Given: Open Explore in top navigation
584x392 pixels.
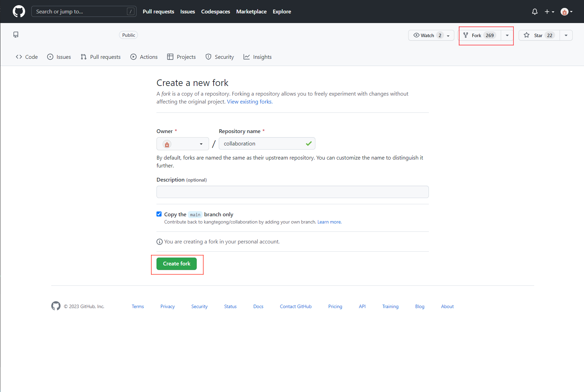Looking at the screenshot, I should coord(282,11).
